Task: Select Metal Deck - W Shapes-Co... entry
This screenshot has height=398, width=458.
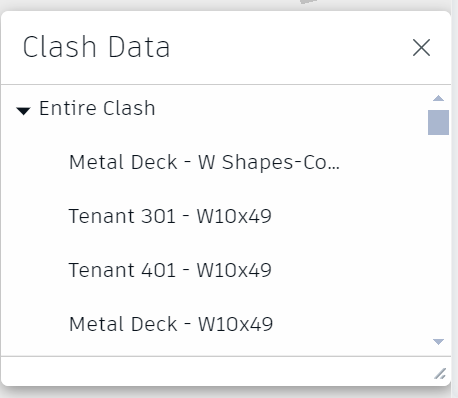Action: [x=204, y=162]
